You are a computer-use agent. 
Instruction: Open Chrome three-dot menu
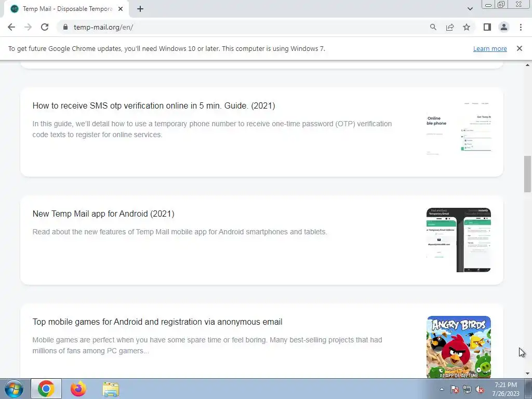tap(521, 27)
